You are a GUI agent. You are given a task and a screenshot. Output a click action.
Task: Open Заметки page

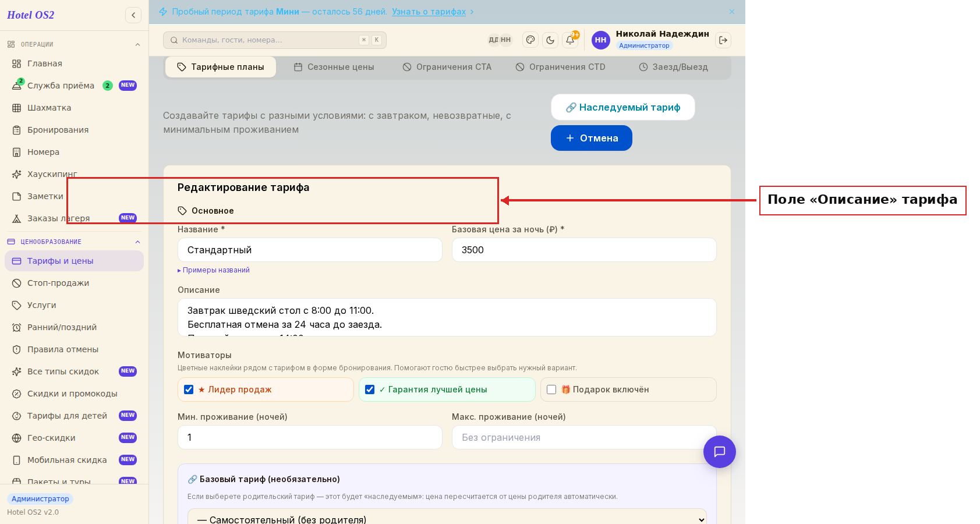tap(74, 196)
